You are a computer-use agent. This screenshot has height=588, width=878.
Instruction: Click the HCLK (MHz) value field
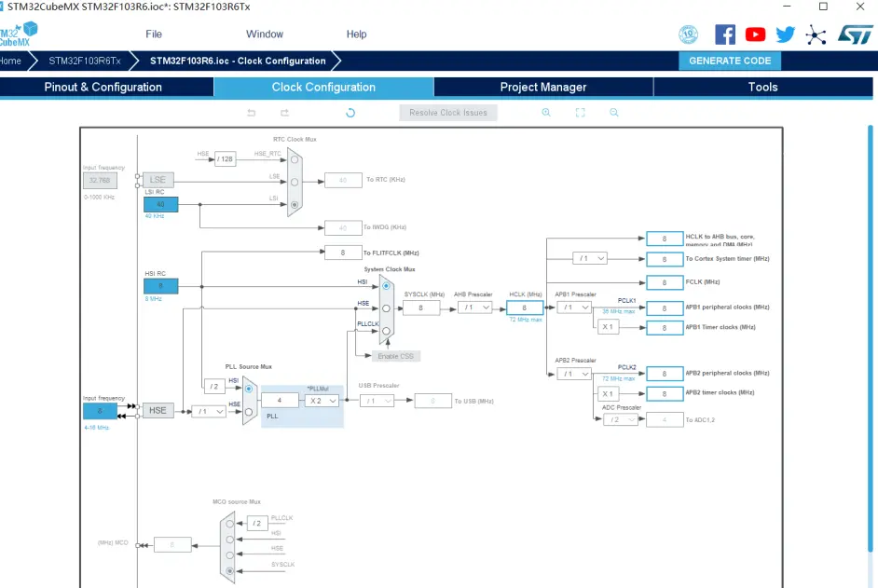(x=525, y=308)
